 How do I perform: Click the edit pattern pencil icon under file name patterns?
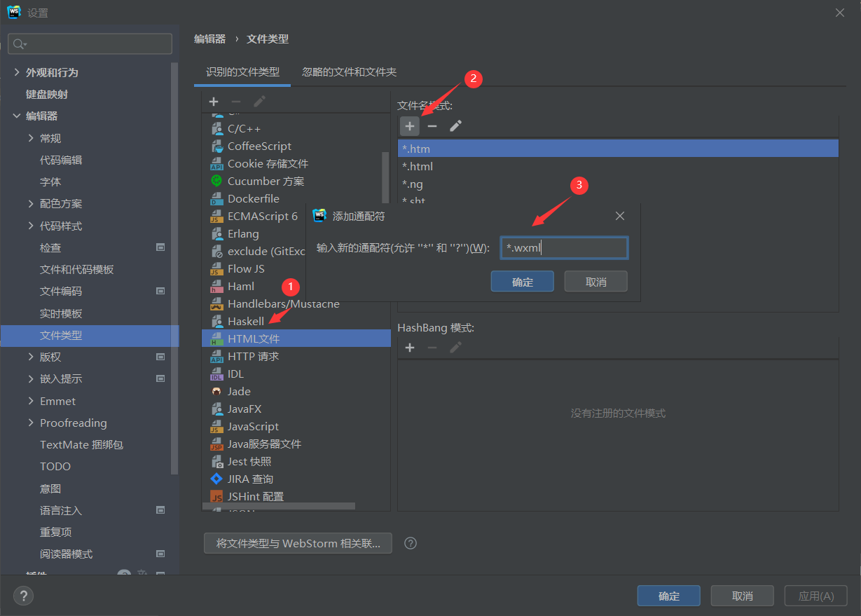455,126
